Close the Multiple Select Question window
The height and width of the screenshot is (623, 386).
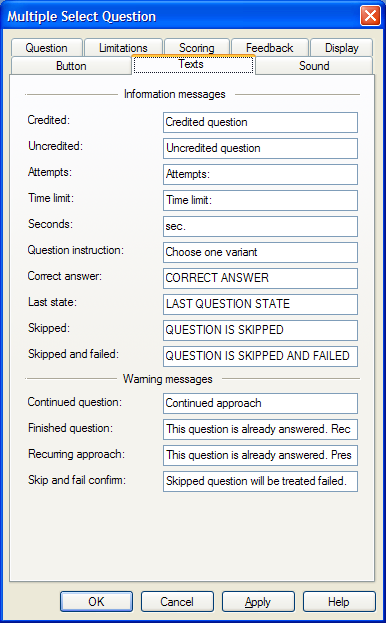click(370, 16)
